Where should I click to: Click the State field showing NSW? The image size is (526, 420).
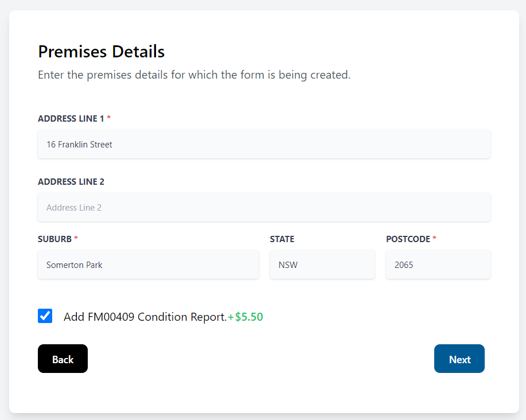[x=322, y=265]
